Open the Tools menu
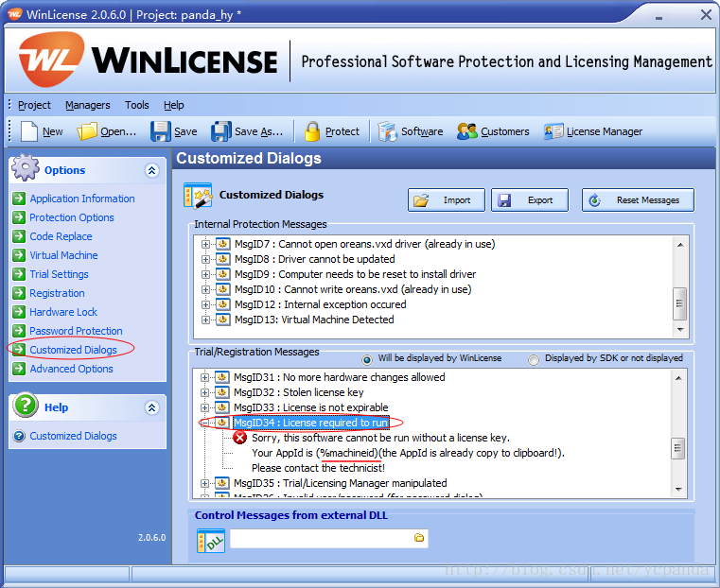This screenshot has height=588, width=720. 137,105
